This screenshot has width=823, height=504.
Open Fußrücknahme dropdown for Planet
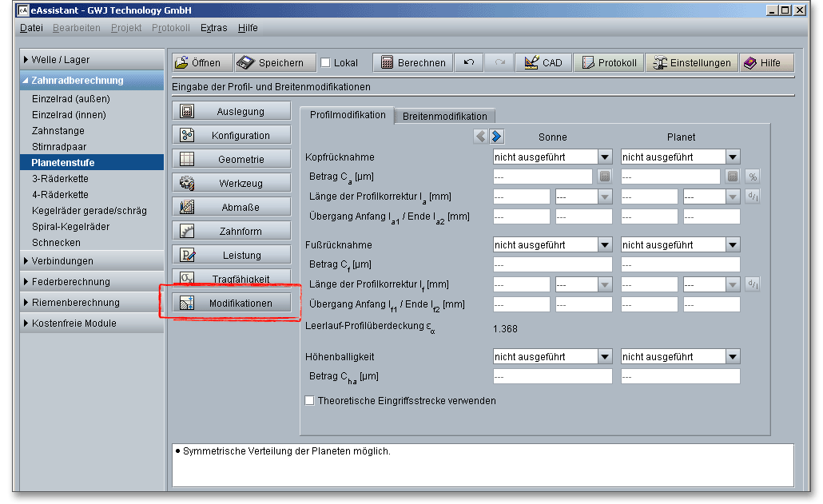click(733, 245)
